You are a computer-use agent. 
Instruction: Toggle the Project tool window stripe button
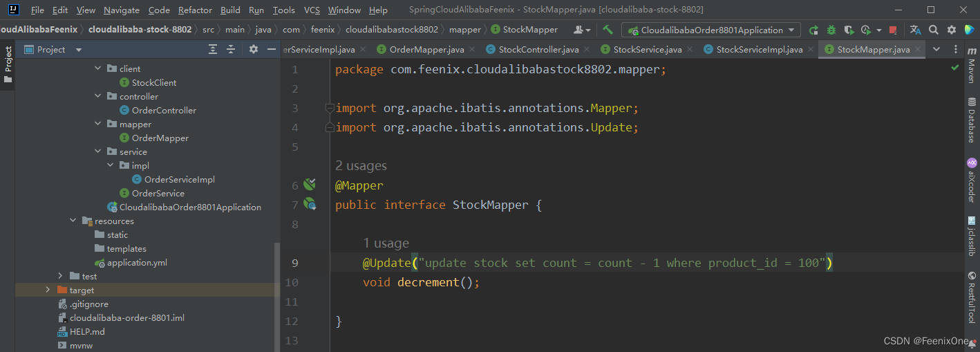pos(8,64)
